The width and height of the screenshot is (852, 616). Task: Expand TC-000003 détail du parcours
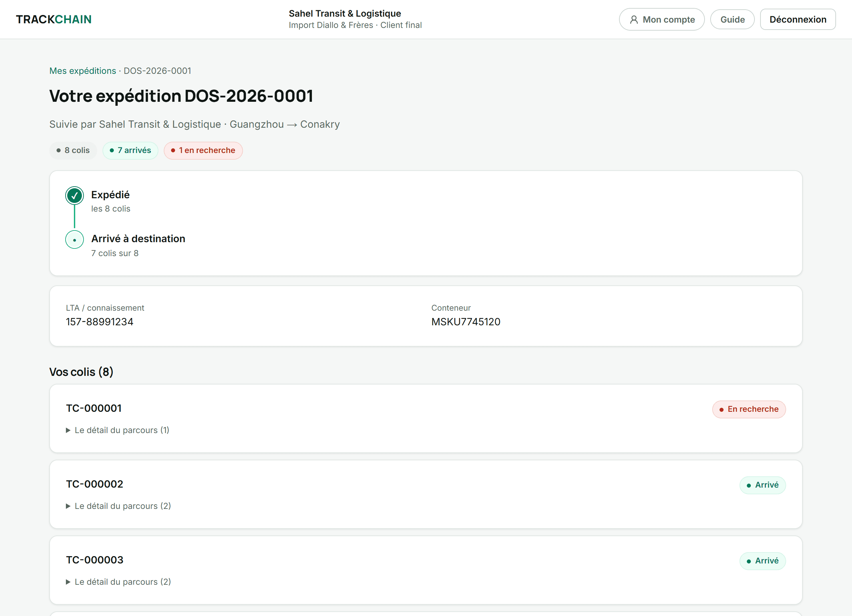coord(118,582)
